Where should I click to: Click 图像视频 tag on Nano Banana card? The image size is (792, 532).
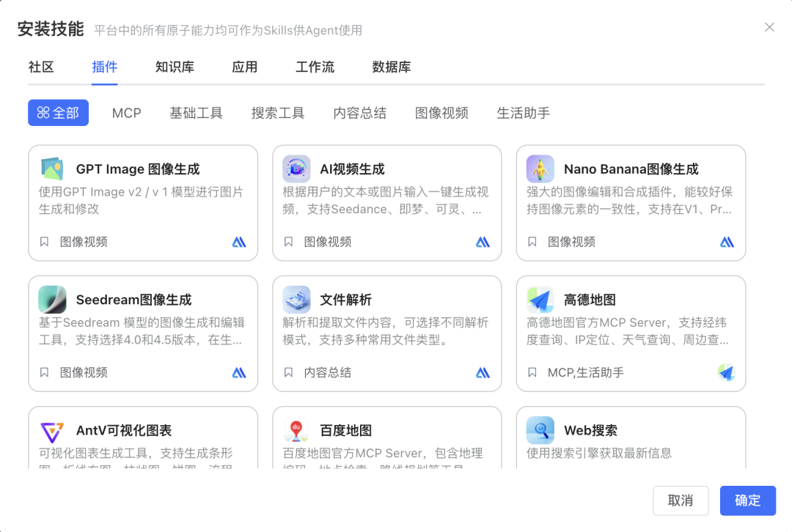571,242
